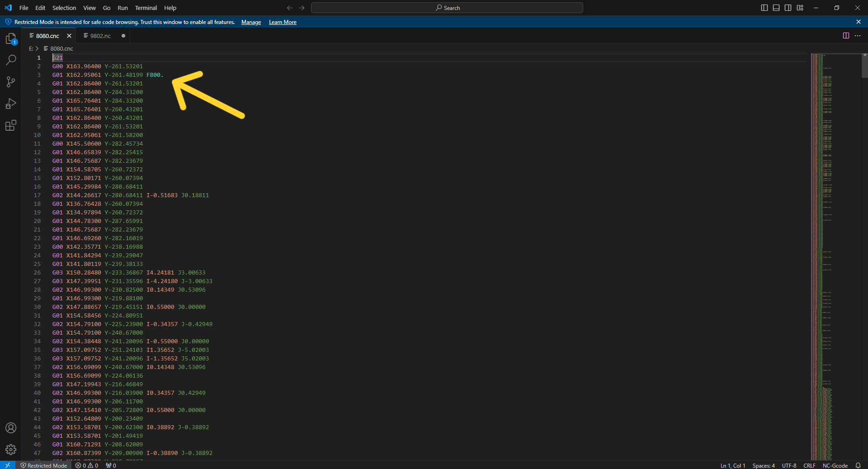Click the VS Code logo icon

8,8
